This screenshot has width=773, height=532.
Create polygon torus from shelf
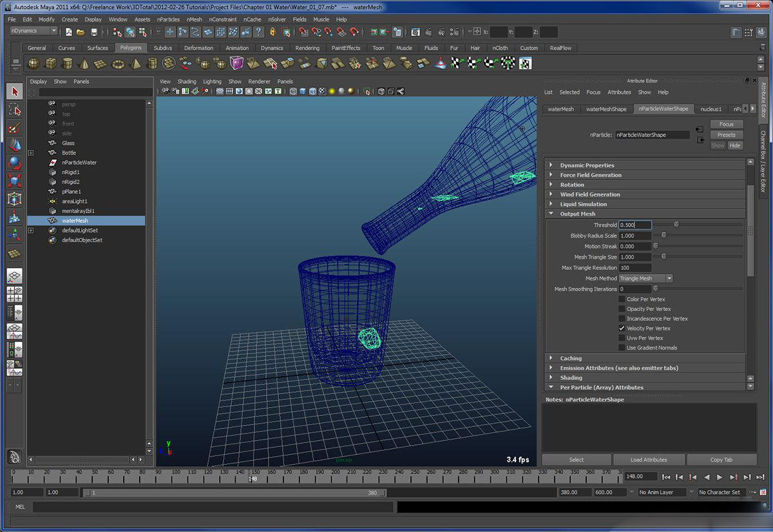(x=118, y=63)
